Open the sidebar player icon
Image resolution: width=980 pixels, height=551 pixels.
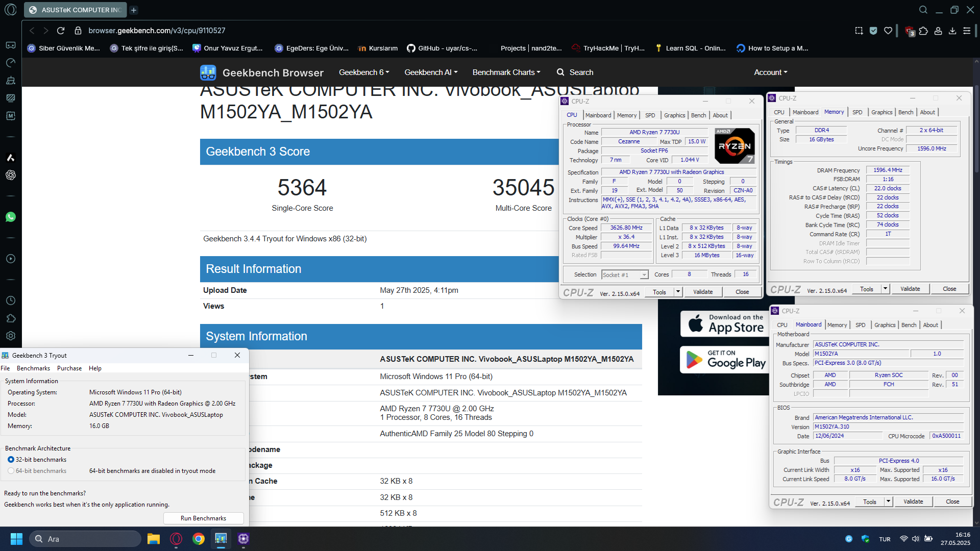click(11, 259)
